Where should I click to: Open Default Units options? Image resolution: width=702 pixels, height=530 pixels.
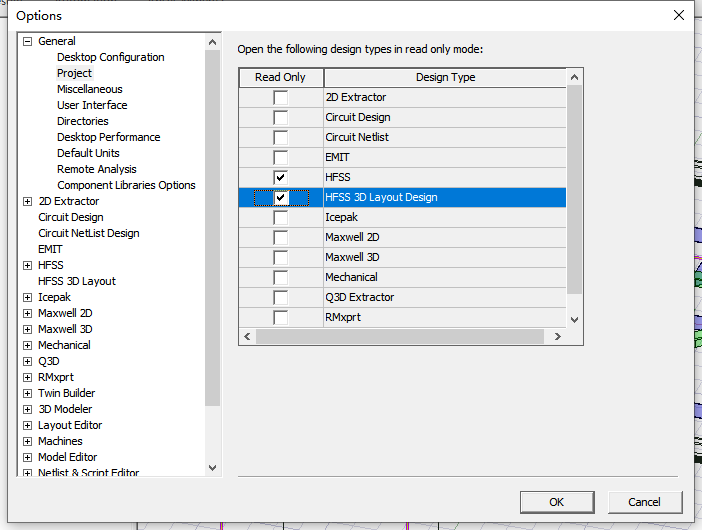[88, 153]
